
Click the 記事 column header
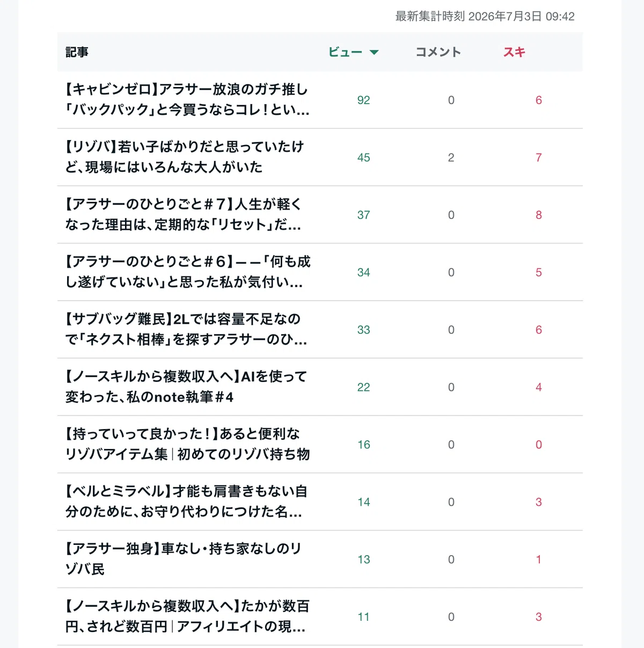[77, 52]
